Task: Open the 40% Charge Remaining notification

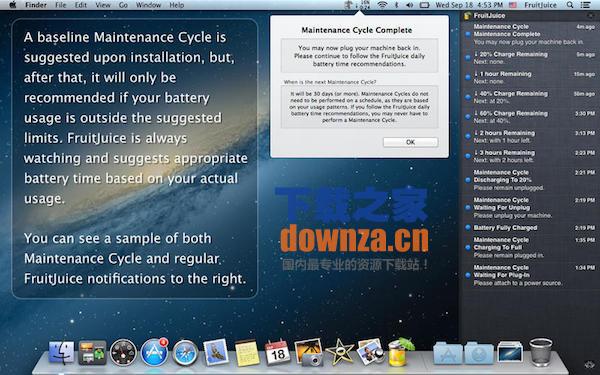Action: pyautogui.click(x=530, y=97)
